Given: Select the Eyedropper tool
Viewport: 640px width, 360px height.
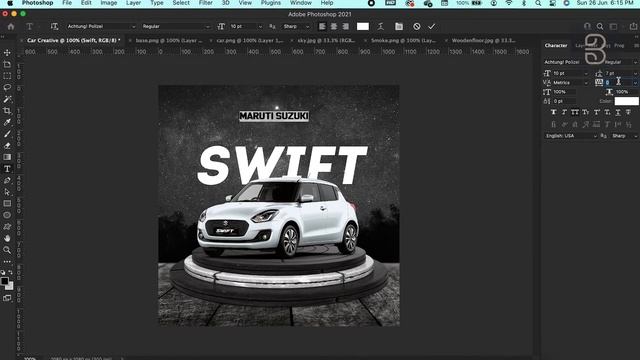Looking at the screenshot, I should 7,122.
